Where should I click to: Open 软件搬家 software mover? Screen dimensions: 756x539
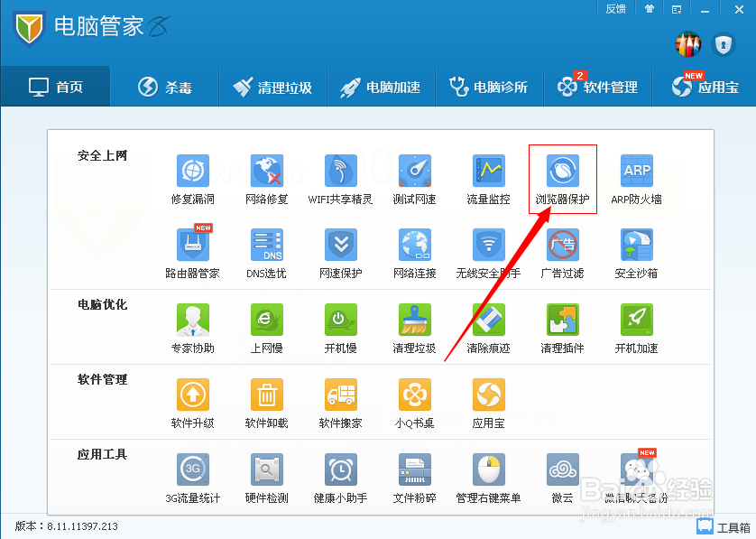(340, 395)
